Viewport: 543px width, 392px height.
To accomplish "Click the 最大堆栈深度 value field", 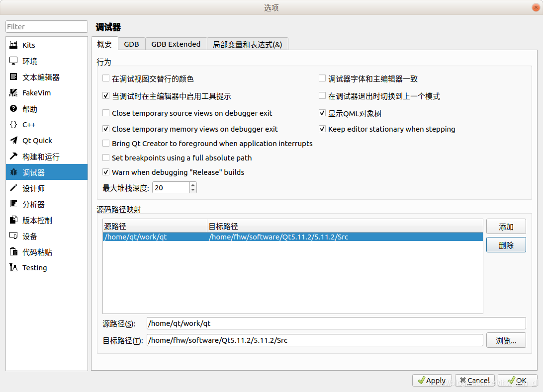I will (171, 187).
